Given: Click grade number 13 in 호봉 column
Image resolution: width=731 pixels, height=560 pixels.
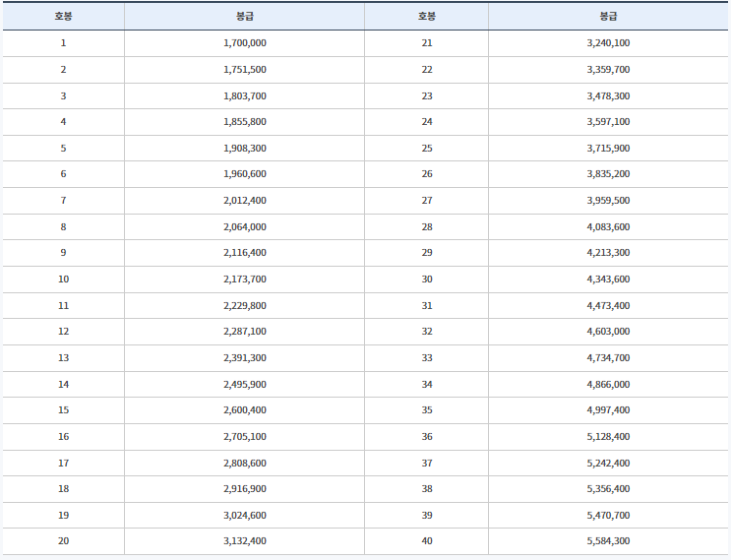Looking at the screenshot, I should point(63,358).
